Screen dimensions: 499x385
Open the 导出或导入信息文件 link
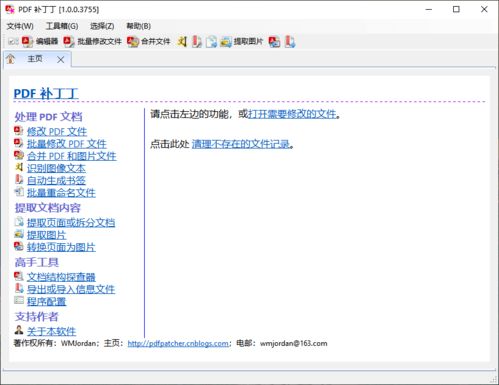(x=71, y=289)
